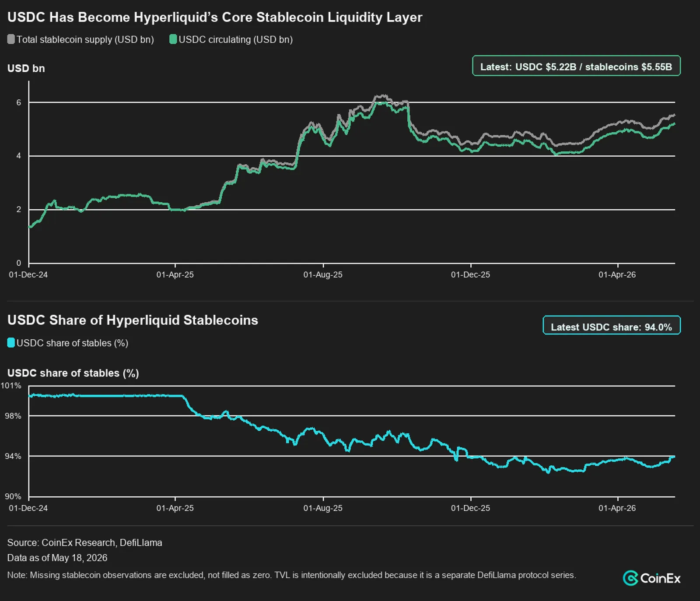Select the 'USDC circulating (USD bn)' legend label

[235, 39]
